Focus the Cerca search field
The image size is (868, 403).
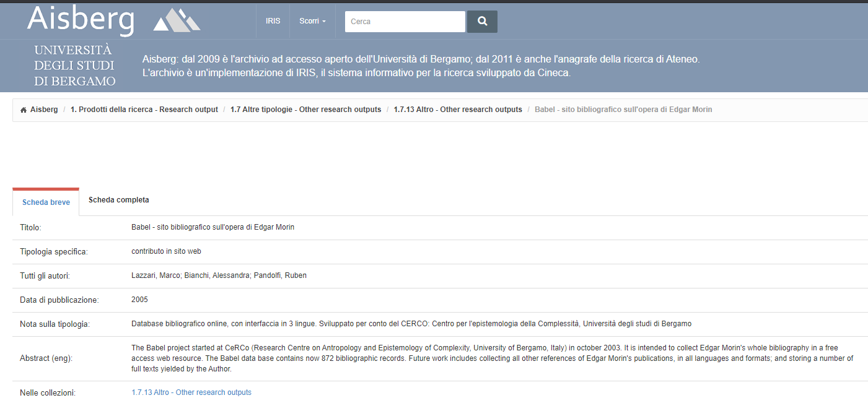[405, 22]
